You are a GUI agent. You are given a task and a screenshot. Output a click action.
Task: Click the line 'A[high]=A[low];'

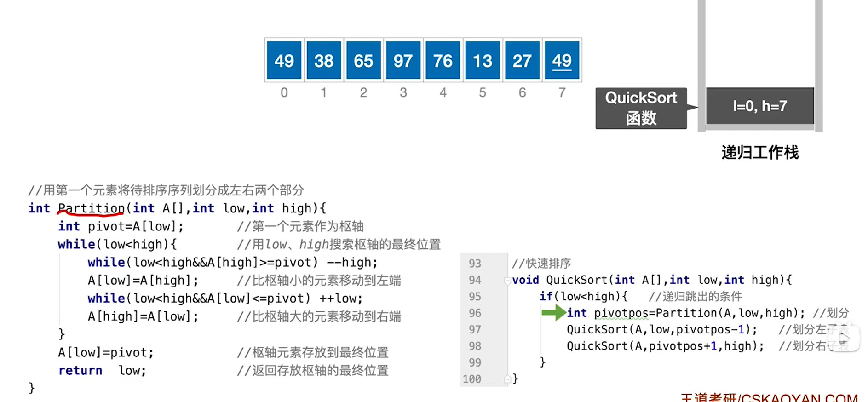pos(143,316)
